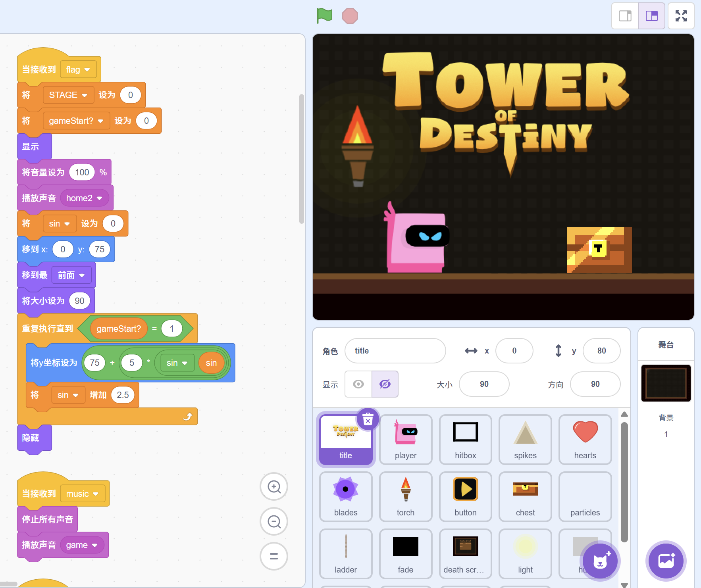This screenshot has height=588, width=701.
Task: Enter fullscreen stage mode
Action: 681,16
